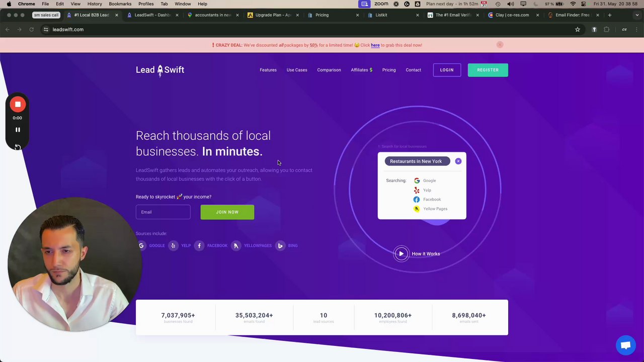Open a new browser tab

609,15
